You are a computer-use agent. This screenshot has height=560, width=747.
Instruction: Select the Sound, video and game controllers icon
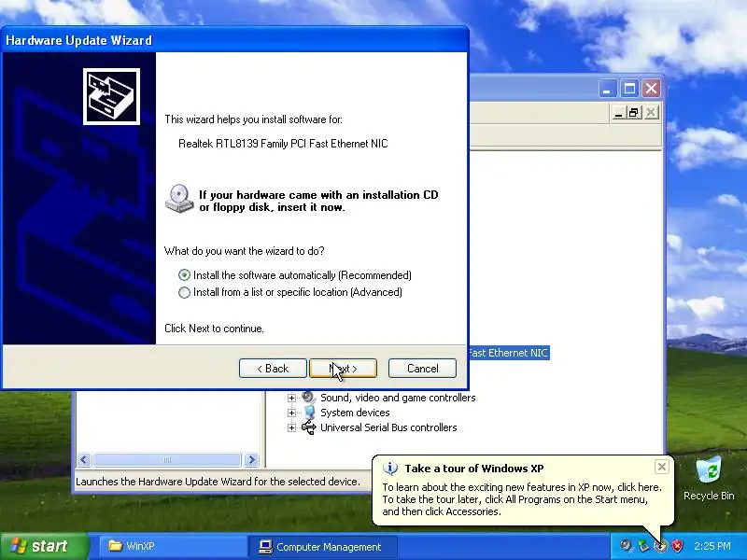click(x=309, y=398)
